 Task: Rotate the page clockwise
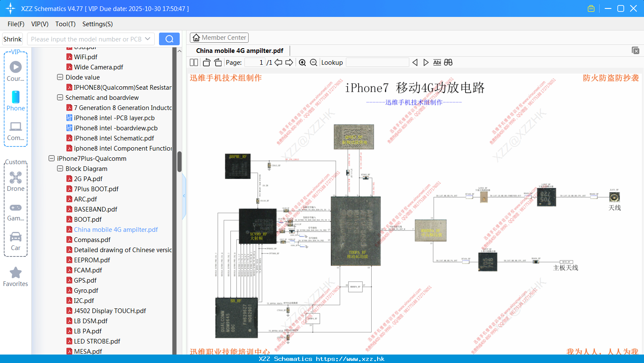[218, 63]
